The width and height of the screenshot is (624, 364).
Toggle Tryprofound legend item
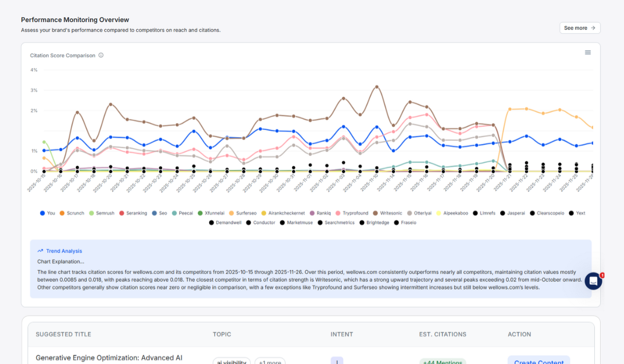tap(352, 213)
